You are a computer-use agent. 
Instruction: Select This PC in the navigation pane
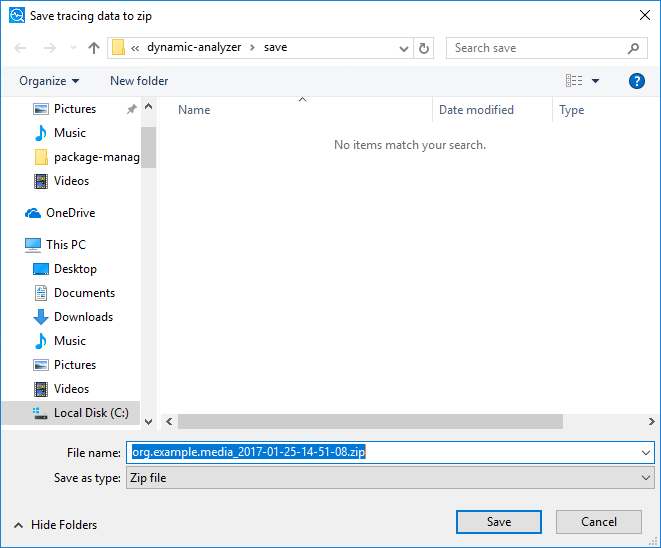[65, 245]
